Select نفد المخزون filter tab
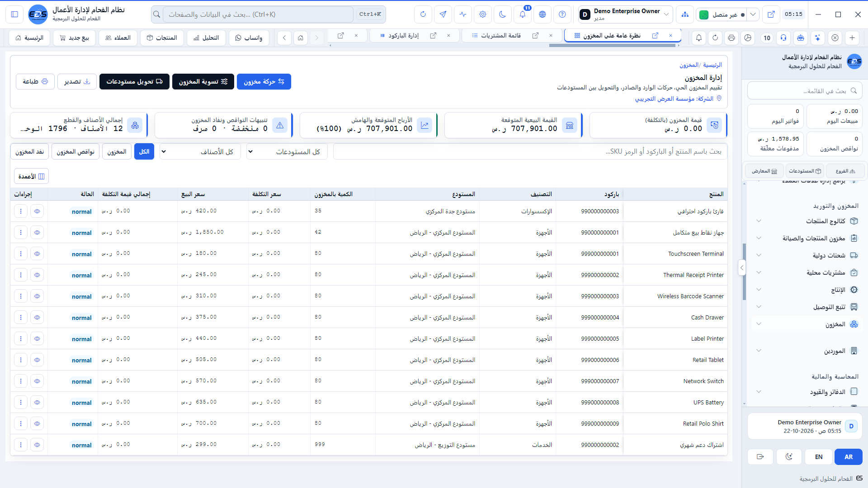 (30, 152)
